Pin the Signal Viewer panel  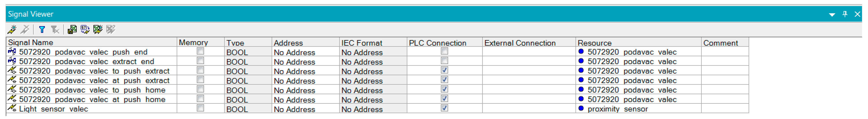pyautogui.click(x=845, y=14)
